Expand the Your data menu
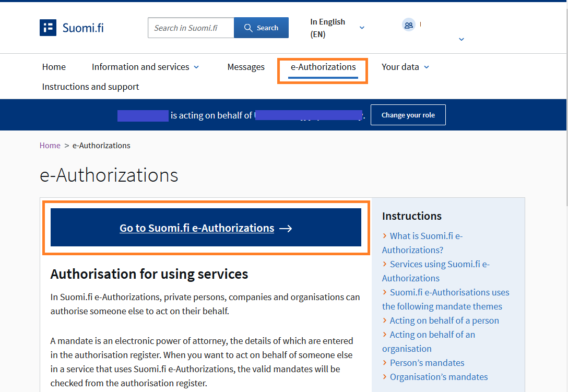This screenshot has height=392, width=568. (x=405, y=67)
